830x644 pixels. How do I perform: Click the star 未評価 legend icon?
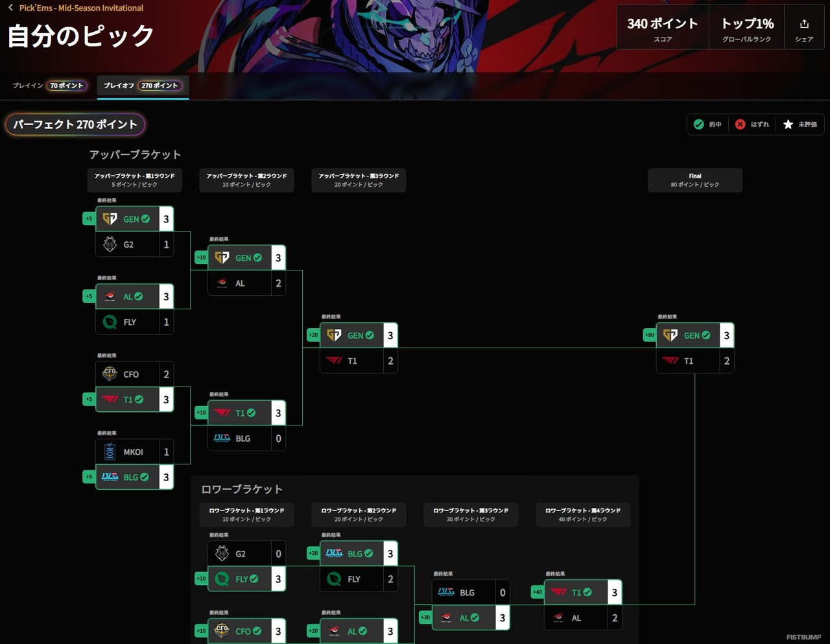pos(788,125)
